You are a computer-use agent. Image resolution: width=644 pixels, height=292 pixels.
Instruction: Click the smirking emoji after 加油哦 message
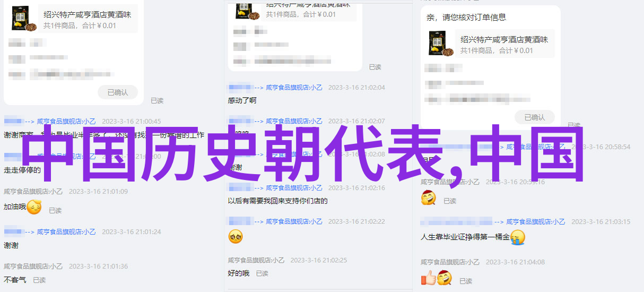click(34, 207)
